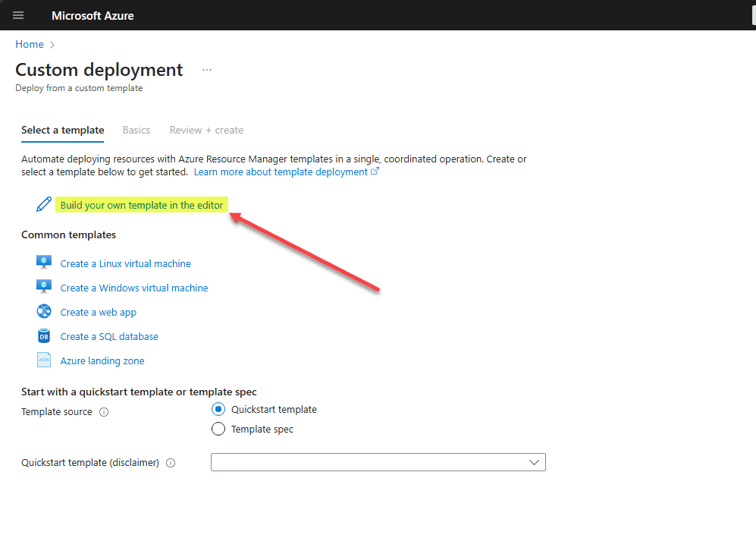Viewport: 756px width, 535px height.
Task: Click the Template source label
Action: pos(56,412)
